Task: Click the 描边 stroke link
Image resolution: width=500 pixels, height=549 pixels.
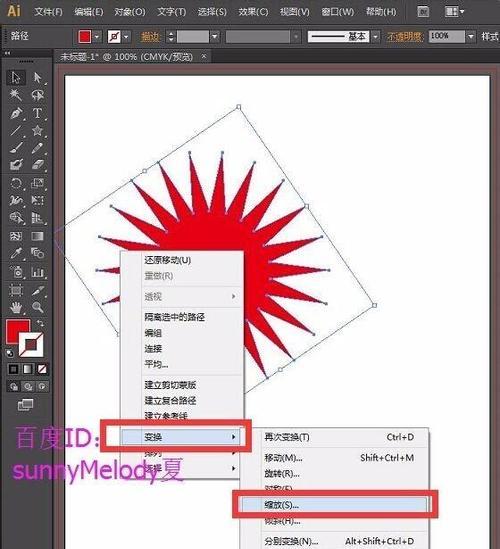Action: (x=150, y=36)
